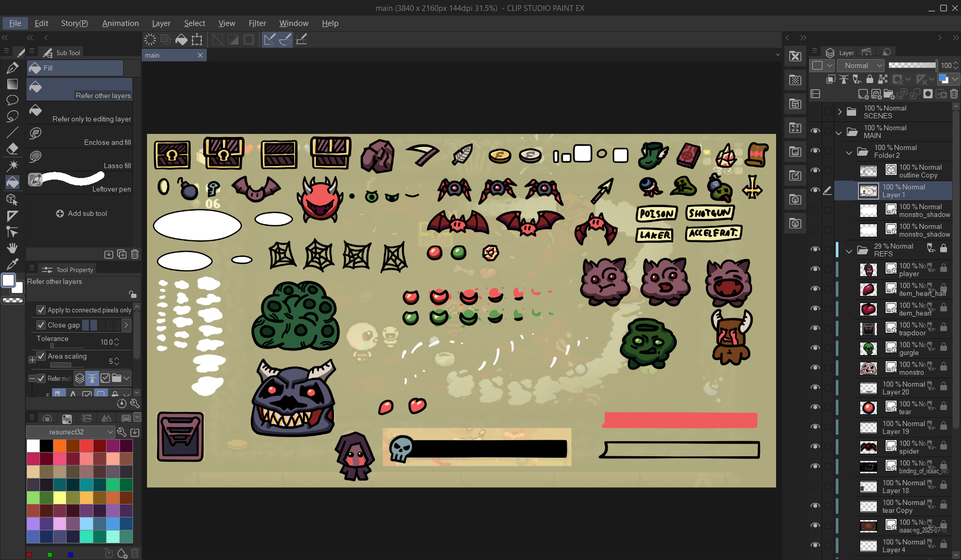
Task: Expand the SCENES layer folder
Action: coord(839,112)
